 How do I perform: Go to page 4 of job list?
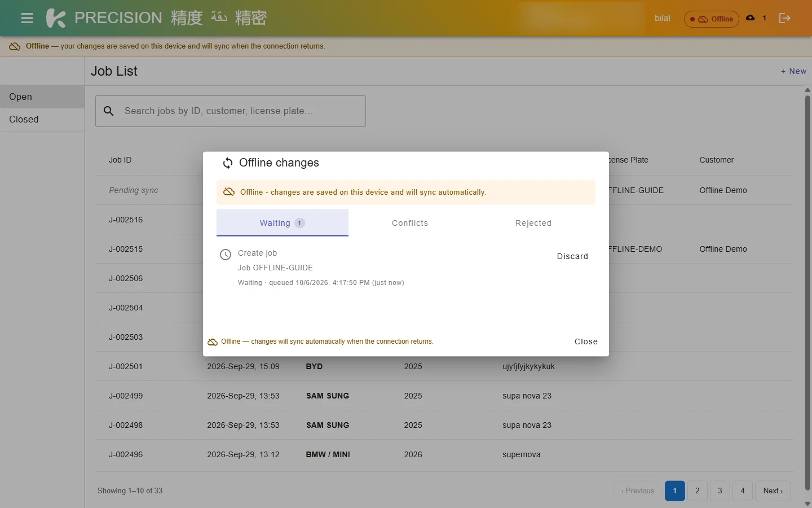tap(743, 491)
